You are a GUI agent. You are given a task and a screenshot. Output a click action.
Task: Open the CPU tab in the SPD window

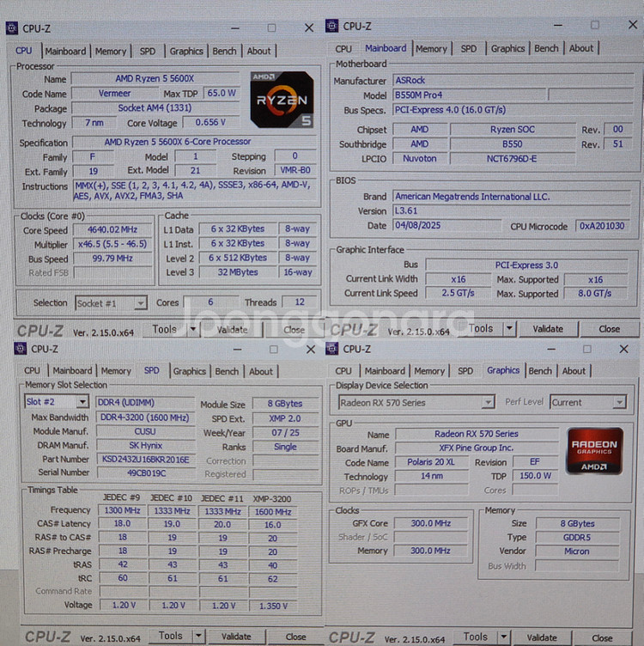(x=32, y=371)
